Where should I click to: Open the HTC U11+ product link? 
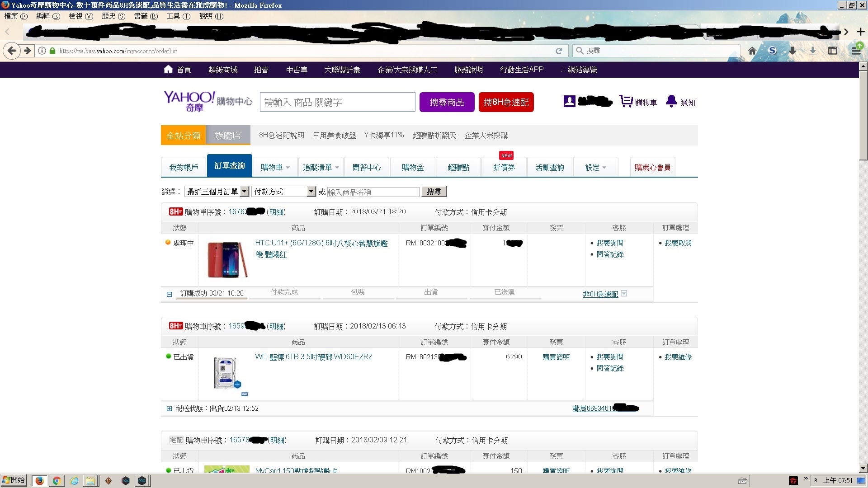click(321, 249)
